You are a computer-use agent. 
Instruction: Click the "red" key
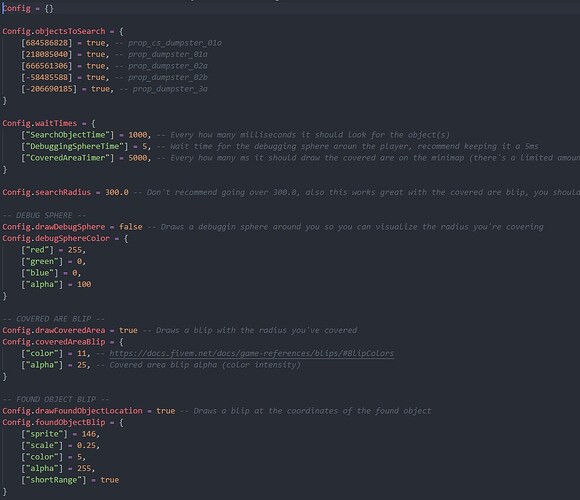pyautogui.click(x=37, y=250)
